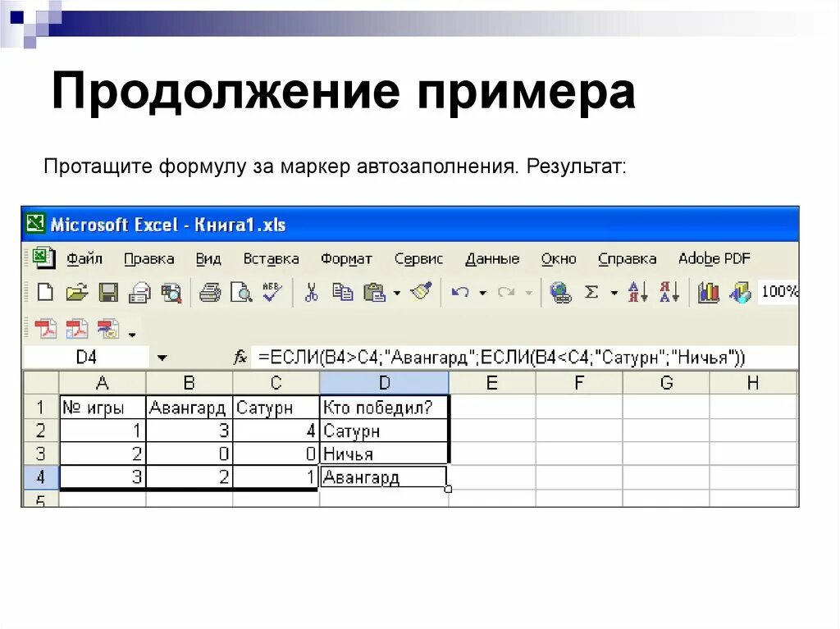Open the Сервис menu

coord(418,259)
